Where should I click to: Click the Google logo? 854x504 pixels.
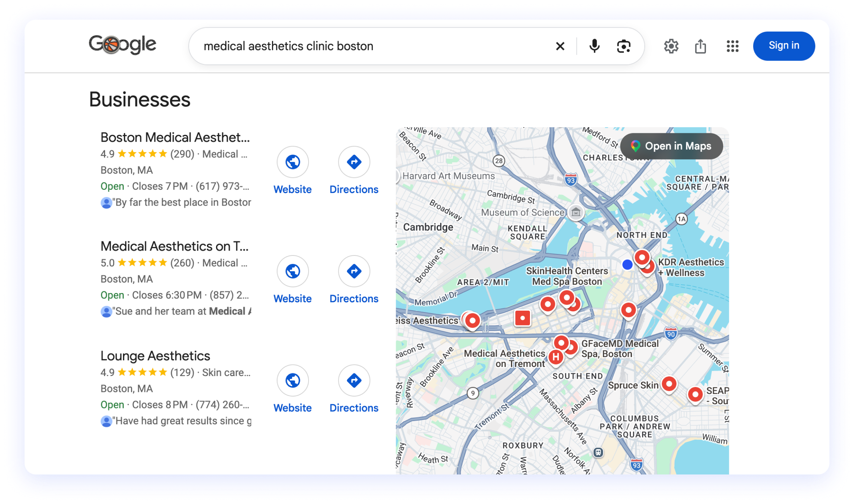pos(122,45)
